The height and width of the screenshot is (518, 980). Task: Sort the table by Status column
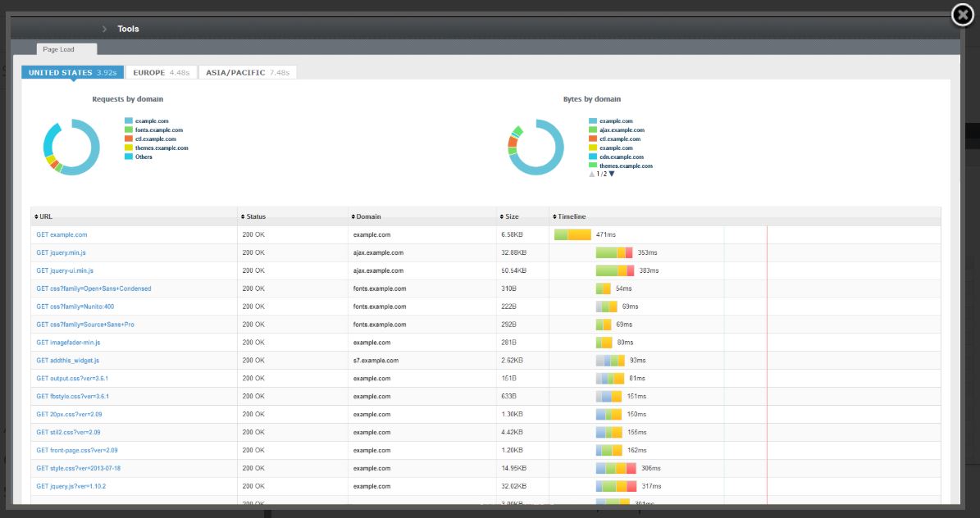[253, 217]
